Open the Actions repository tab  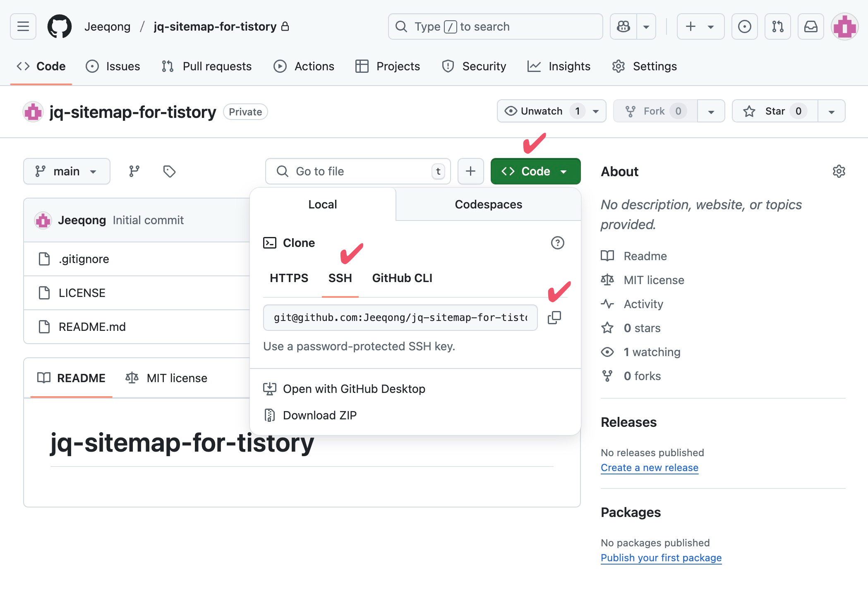pyautogui.click(x=304, y=66)
